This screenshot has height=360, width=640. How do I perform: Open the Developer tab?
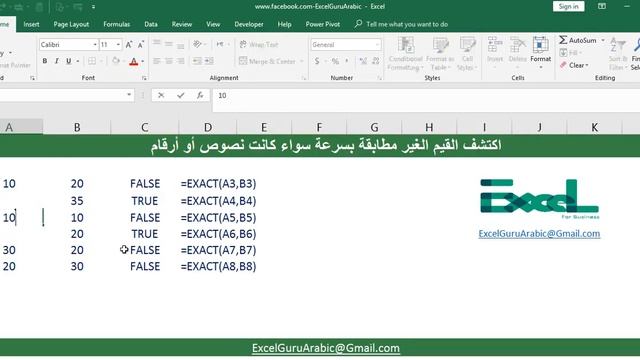(x=249, y=24)
